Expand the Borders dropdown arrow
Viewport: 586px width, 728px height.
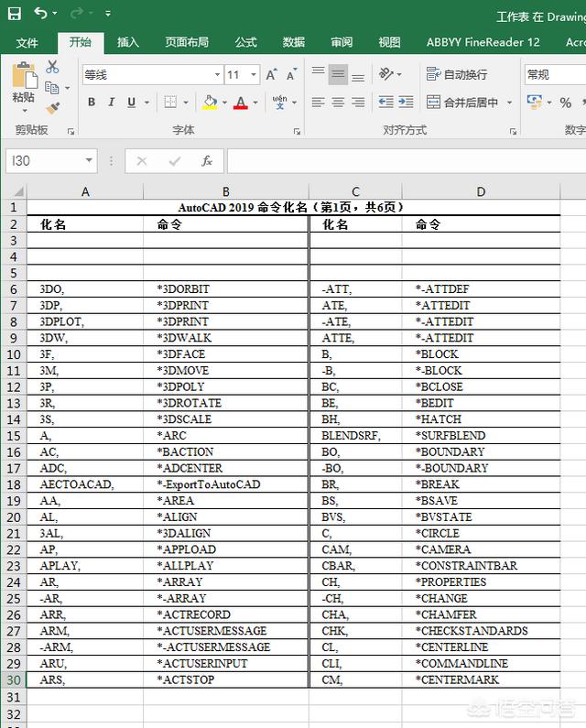click(186, 103)
